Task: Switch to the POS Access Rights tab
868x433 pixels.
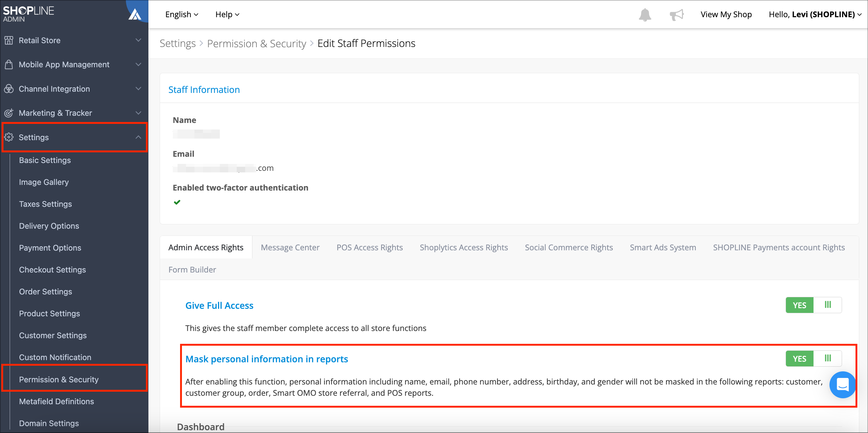Action: click(369, 247)
